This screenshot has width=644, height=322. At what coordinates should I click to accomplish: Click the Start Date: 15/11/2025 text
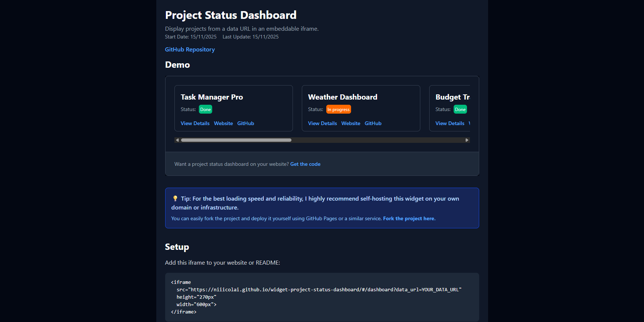pyautogui.click(x=191, y=37)
